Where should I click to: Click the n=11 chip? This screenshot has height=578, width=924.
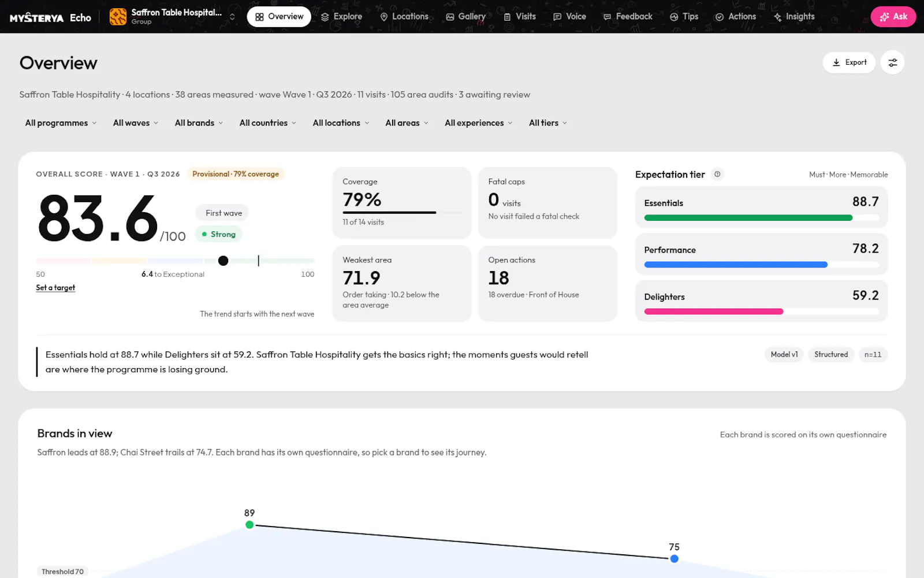(873, 355)
